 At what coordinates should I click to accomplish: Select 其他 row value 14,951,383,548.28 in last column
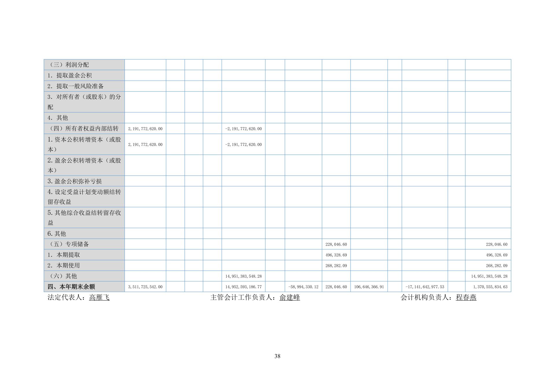click(x=489, y=276)
